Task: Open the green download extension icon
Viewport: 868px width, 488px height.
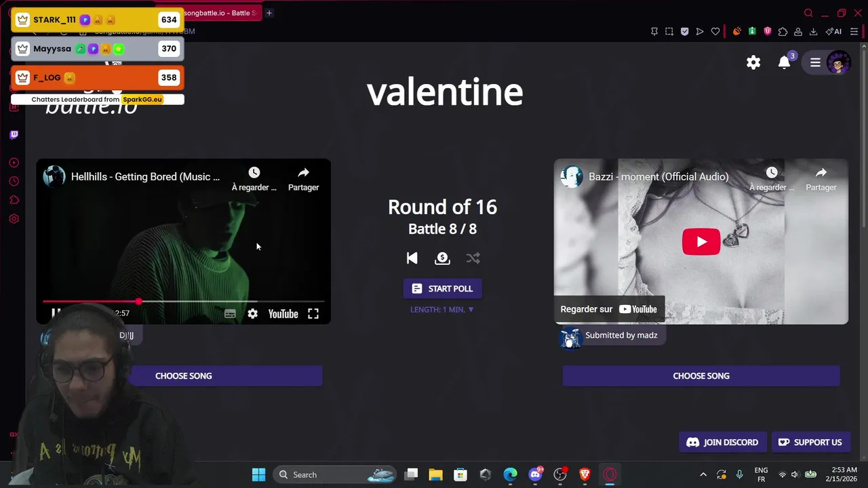Action: coord(752,31)
